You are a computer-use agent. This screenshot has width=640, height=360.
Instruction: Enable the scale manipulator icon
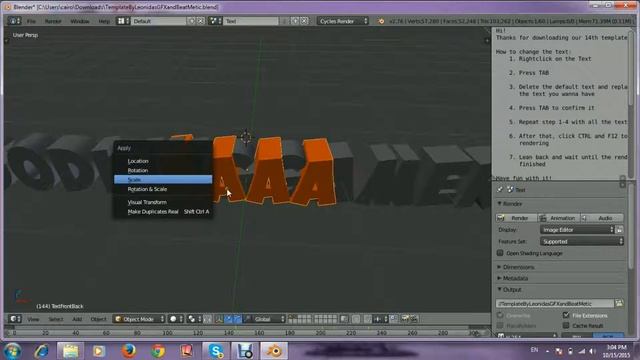[247, 319]
